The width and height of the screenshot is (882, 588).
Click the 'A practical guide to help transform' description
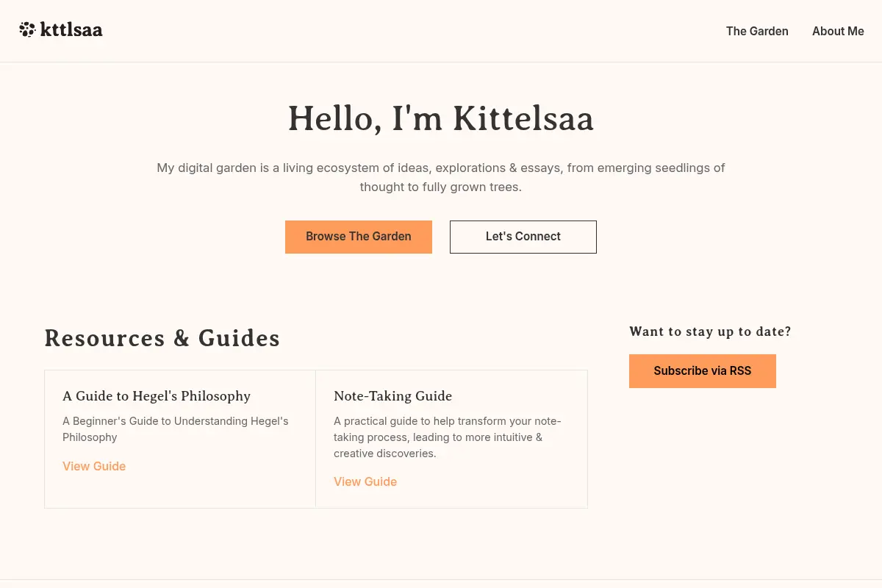click(448, 437)
